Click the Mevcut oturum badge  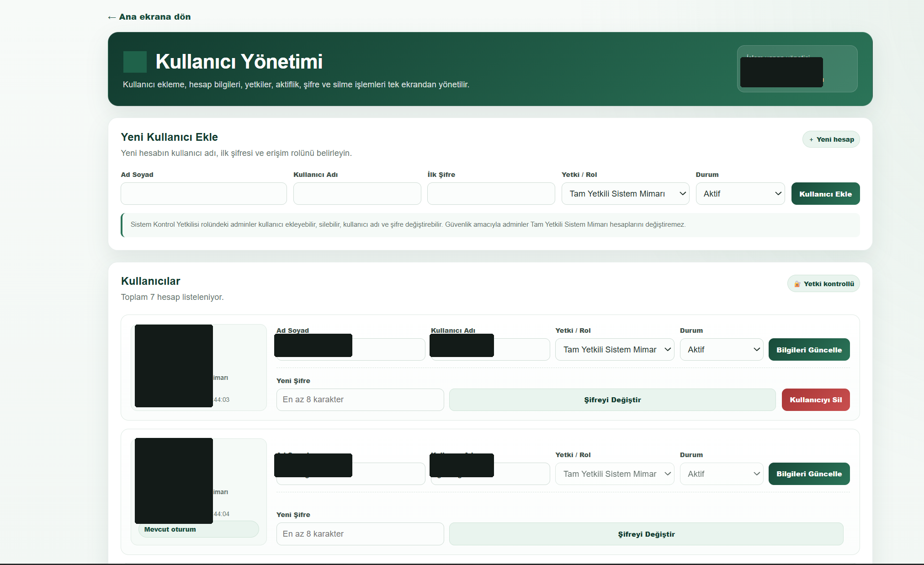point(198,529)
